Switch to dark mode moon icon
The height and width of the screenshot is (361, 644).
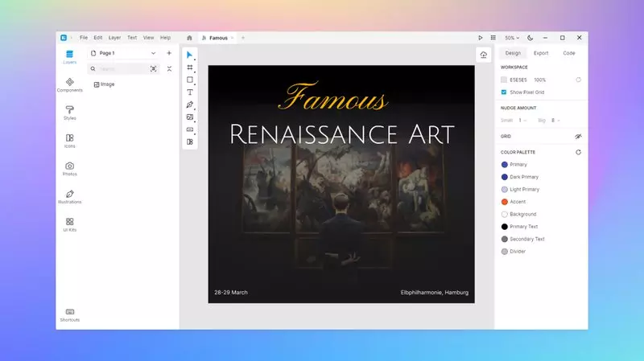530,38
